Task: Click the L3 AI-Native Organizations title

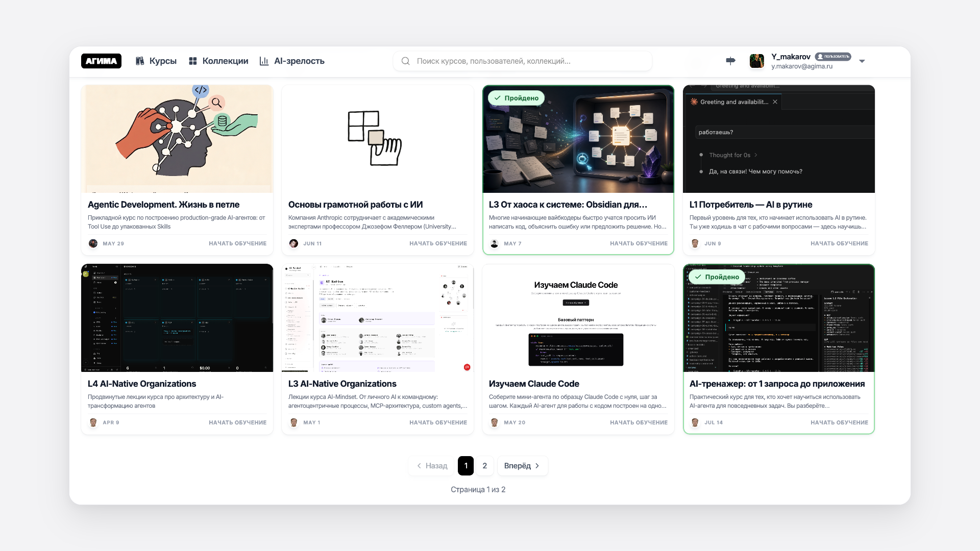Action: click(x=342, y=384)
